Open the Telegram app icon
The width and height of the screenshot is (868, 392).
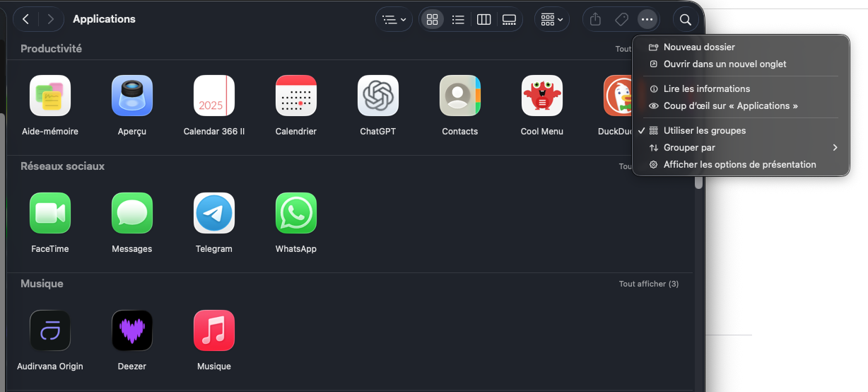coord(214,213)
